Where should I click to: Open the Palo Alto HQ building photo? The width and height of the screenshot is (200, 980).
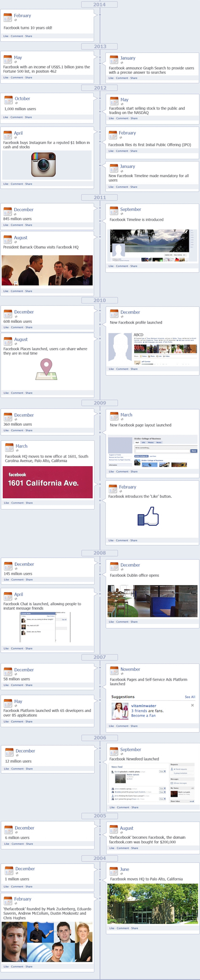(x=153, y=904)
